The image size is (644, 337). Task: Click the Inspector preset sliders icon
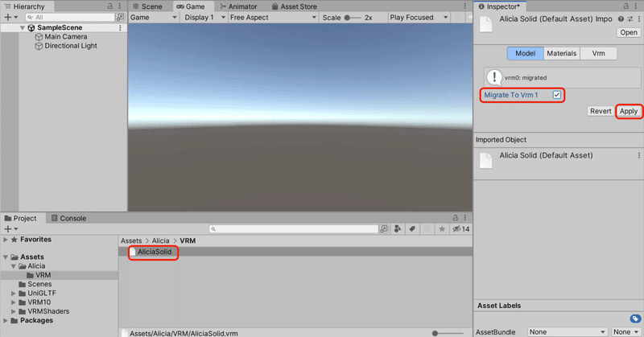pyautogui.click(x=630, y=18)
